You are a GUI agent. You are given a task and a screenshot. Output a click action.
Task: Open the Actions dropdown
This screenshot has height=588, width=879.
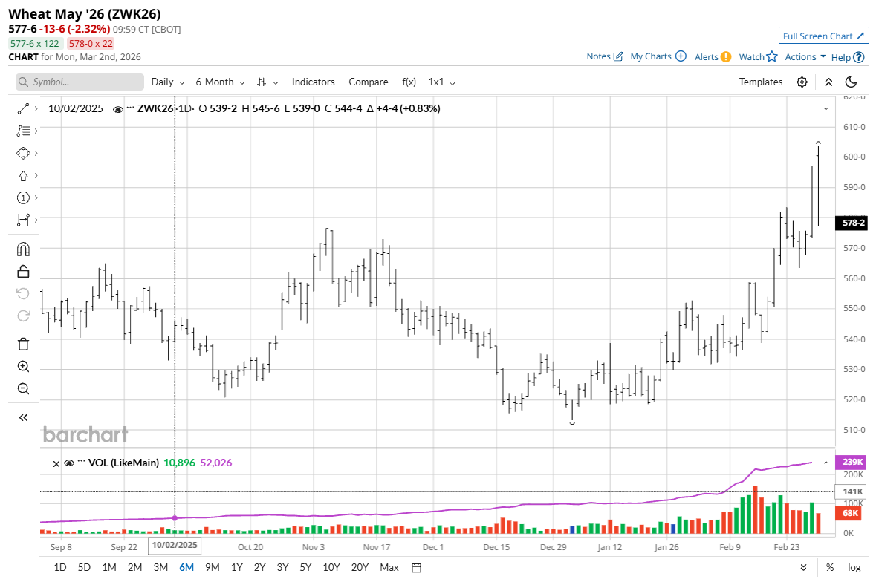[805, 56]
